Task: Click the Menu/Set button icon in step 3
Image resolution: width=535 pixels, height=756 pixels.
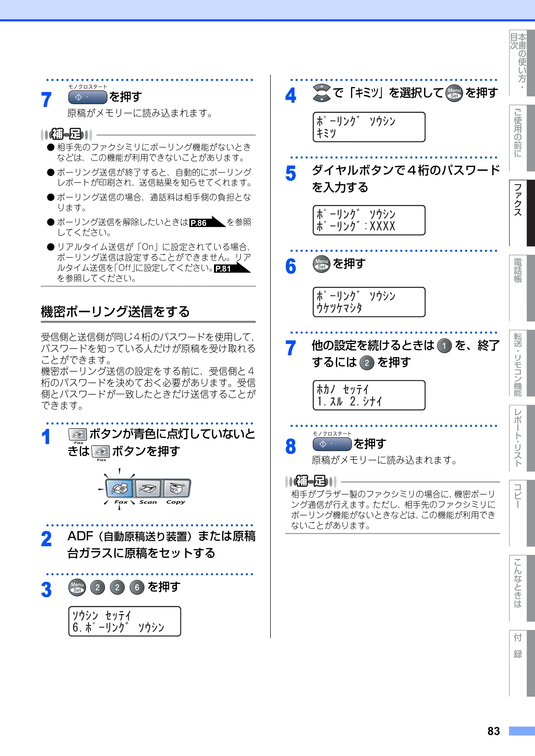Action: 77,587
